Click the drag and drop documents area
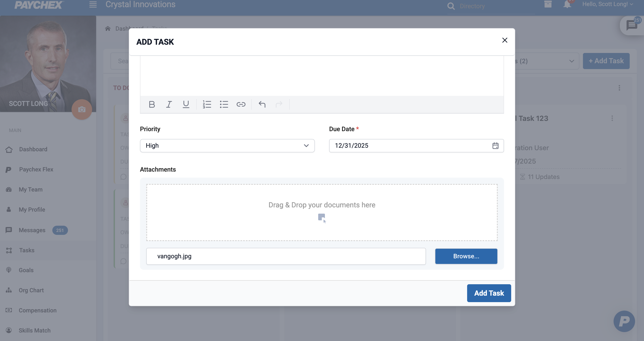 click(322, 212)
